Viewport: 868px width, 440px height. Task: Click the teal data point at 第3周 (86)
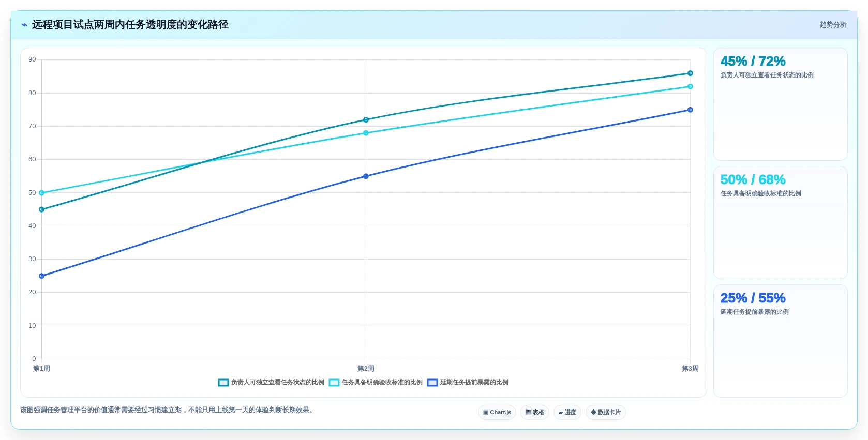click(690, 73)
